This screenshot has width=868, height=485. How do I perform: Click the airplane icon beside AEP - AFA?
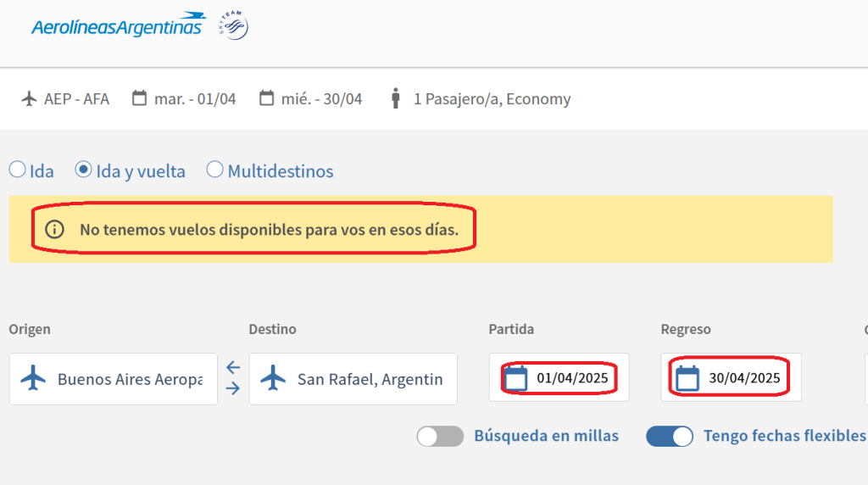coord(29,98)
